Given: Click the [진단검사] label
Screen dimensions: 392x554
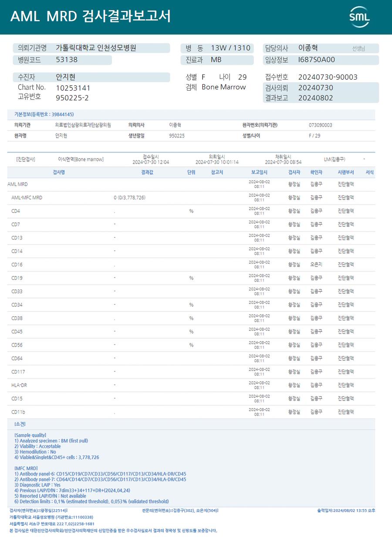Looking at the screenshot, I should pyautogui.click(x=26, y=159).
